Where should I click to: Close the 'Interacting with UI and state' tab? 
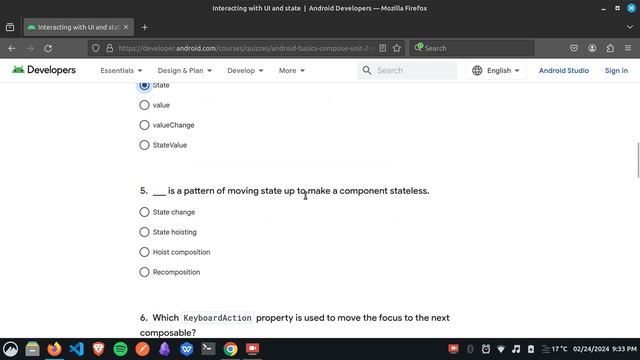[x=126, y=27]
